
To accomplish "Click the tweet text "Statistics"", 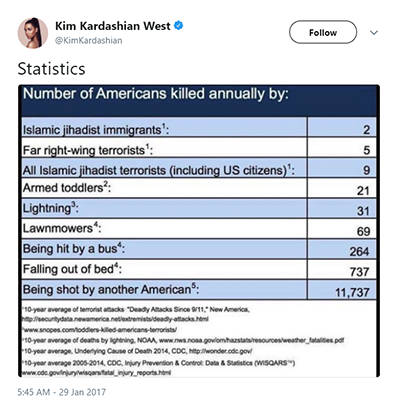I will [x=51, y=69].
